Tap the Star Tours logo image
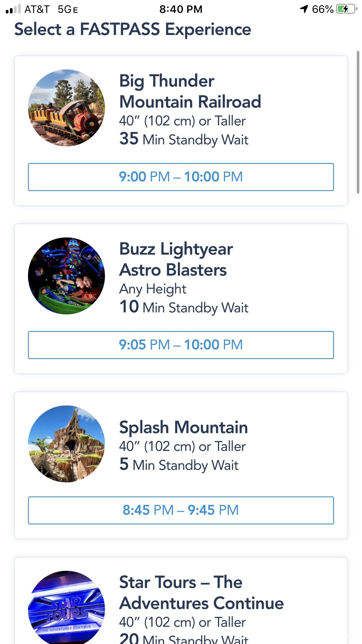 click(66, 608)
